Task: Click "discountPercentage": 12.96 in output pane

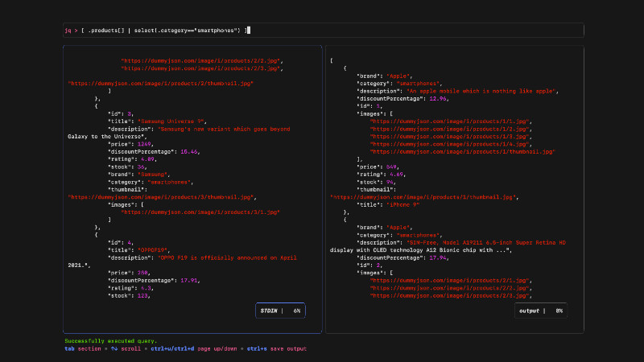Action: (403, 98)
